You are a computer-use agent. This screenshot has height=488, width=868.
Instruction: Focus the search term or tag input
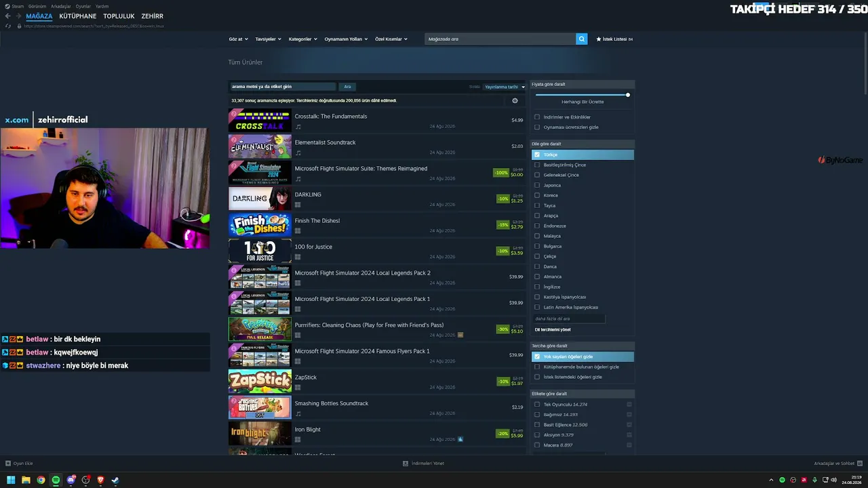283,87
